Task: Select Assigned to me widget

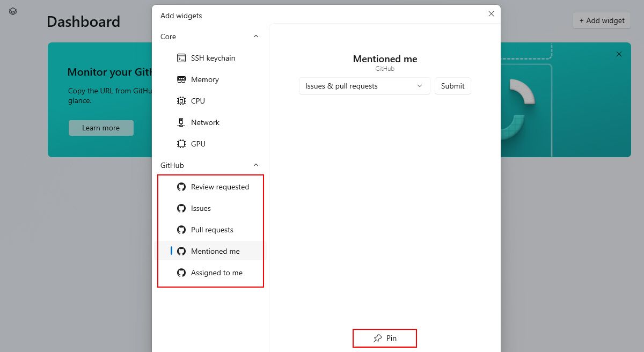Action: 216,273
